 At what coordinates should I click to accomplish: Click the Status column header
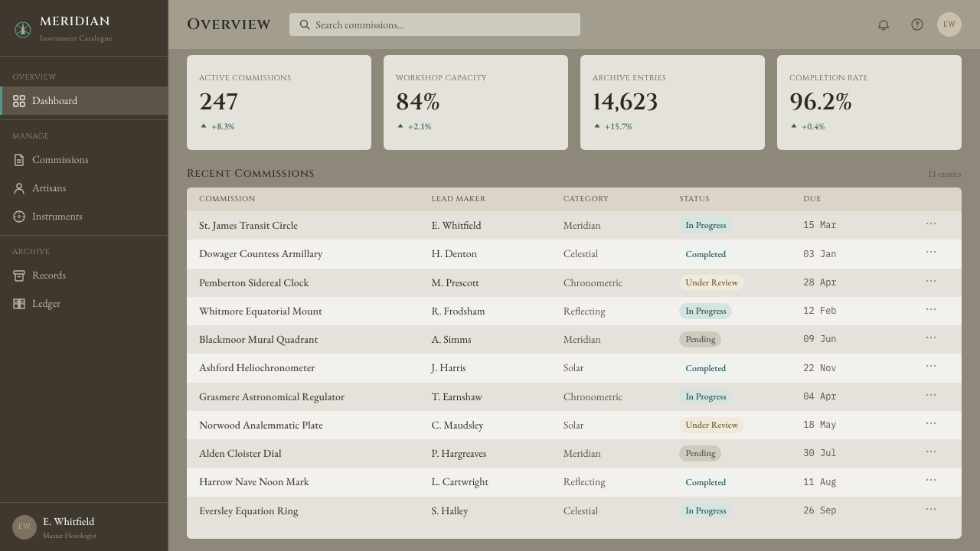click(x=694, y=198)
